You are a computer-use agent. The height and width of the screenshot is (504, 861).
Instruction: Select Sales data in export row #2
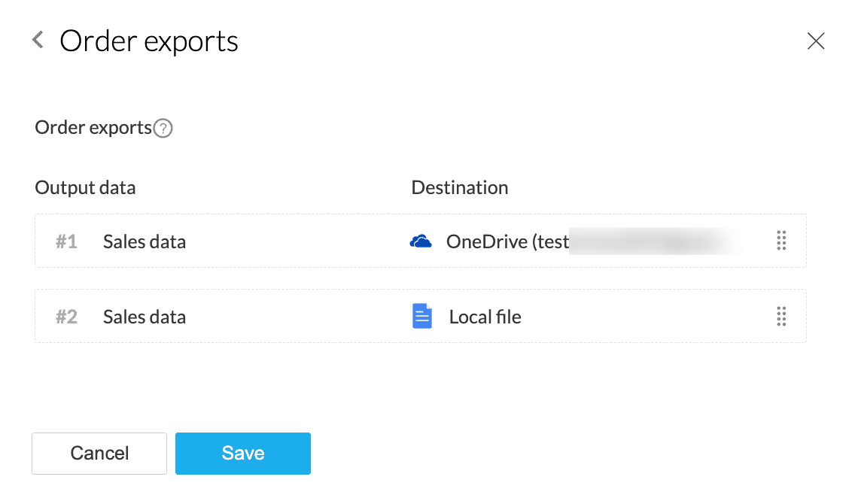click(145, 317)
